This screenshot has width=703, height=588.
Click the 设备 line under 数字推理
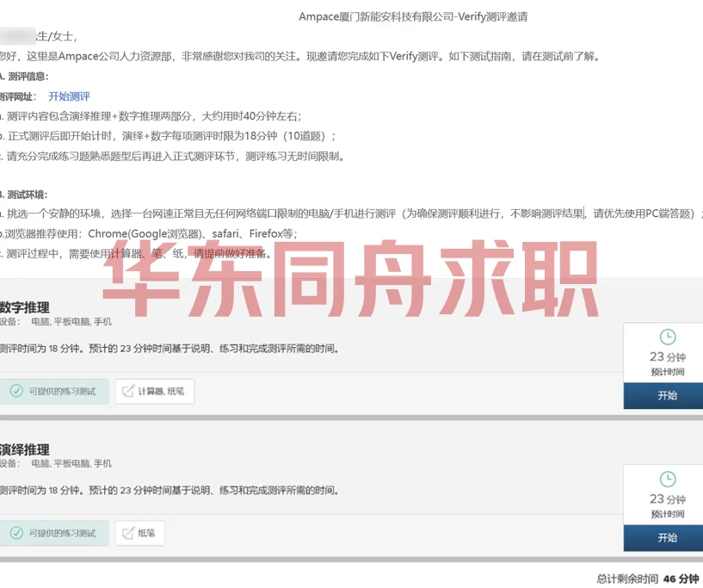pyautogui.click(x=56, y=322)
